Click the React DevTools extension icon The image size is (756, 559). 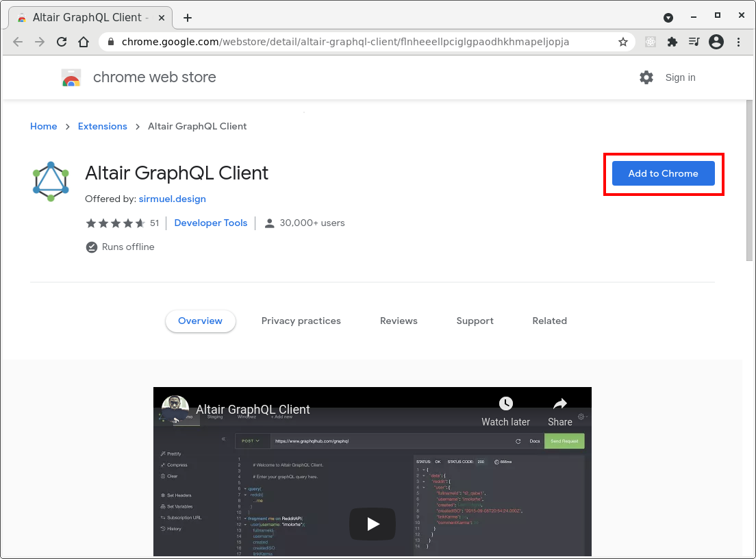point(651,42)
